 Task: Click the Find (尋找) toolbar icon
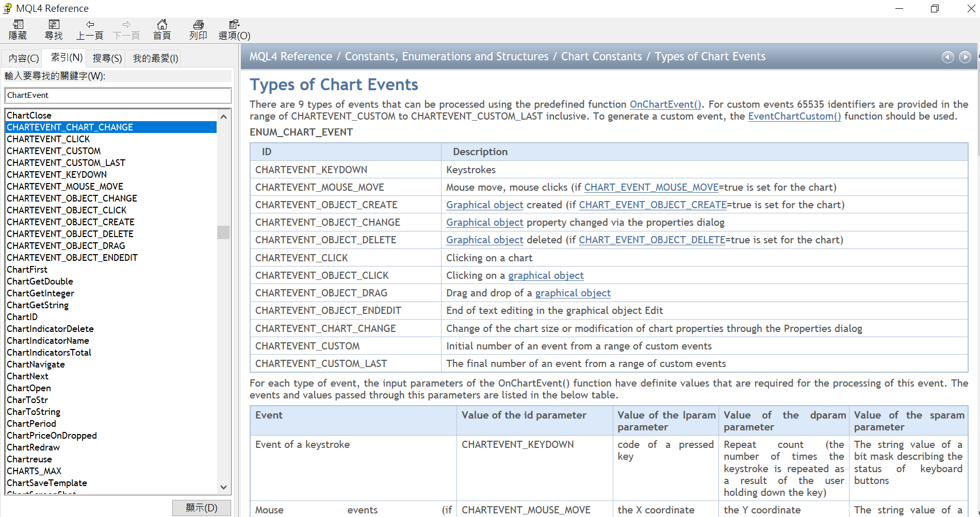pos(54,30)
